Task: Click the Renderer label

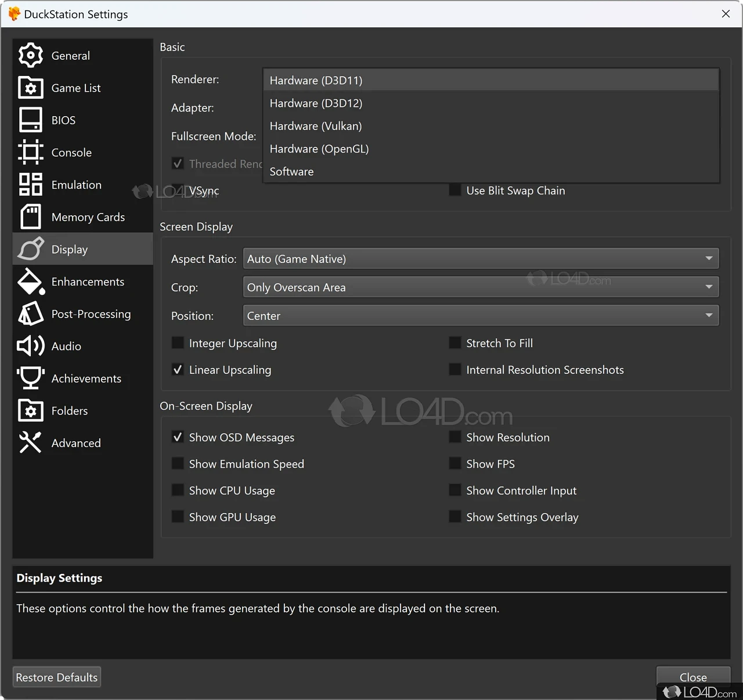Action: coord(195,79)
